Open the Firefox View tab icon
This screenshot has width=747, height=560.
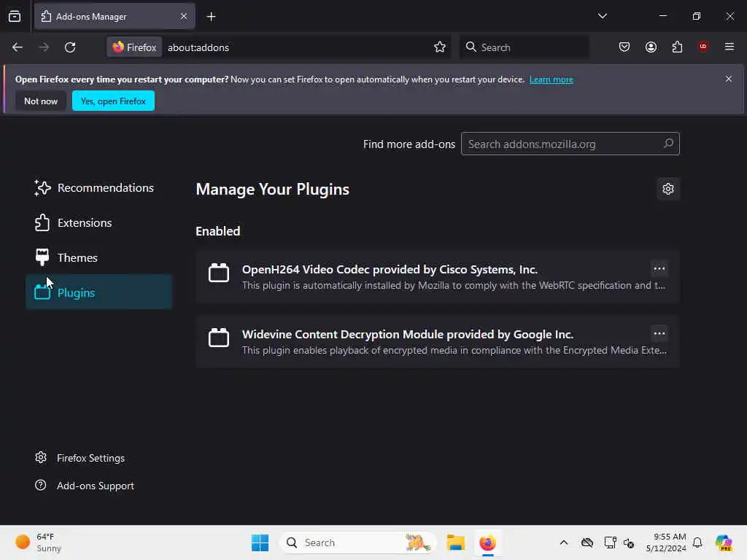pyautogui.click(x=15, y=16)
